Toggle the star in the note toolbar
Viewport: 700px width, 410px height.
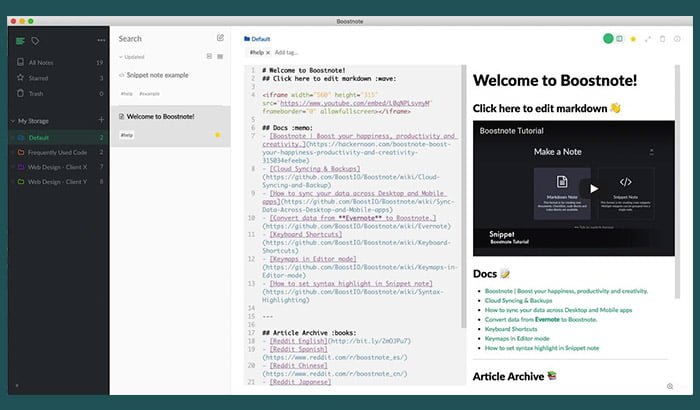[x=633, y=39]
